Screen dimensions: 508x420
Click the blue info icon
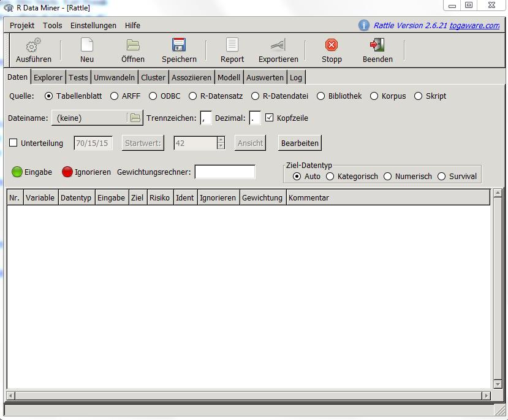pos(364,25)
